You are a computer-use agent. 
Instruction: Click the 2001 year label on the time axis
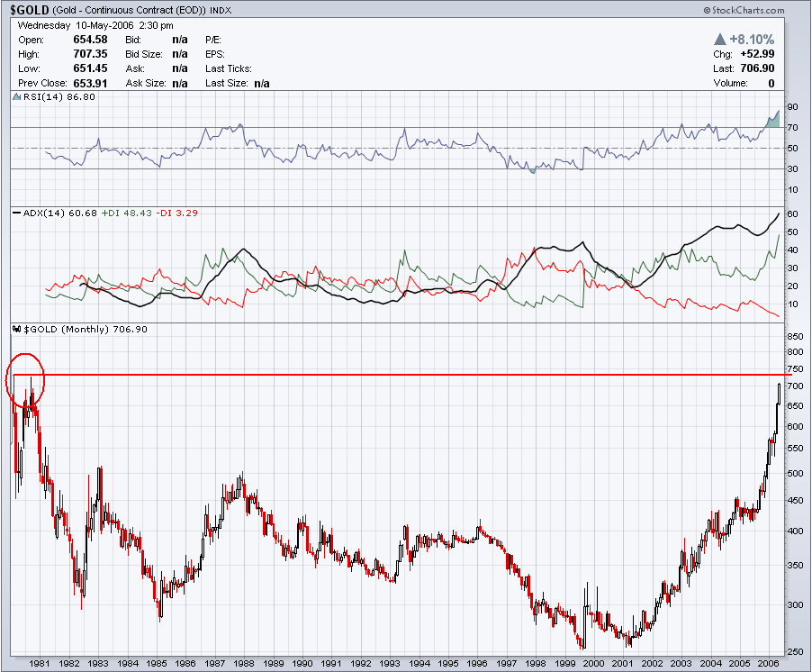(x=623, y=664)
